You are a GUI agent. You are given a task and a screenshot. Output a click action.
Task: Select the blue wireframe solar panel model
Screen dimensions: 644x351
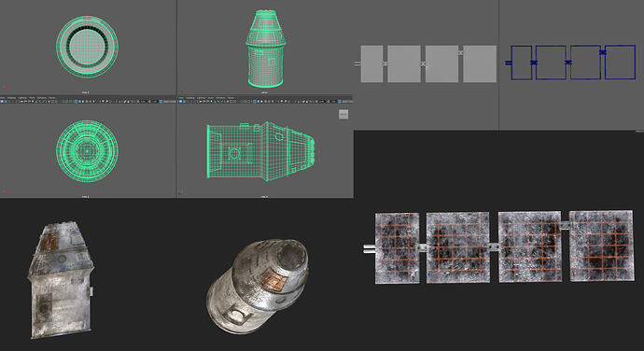[x=571, y=62]
